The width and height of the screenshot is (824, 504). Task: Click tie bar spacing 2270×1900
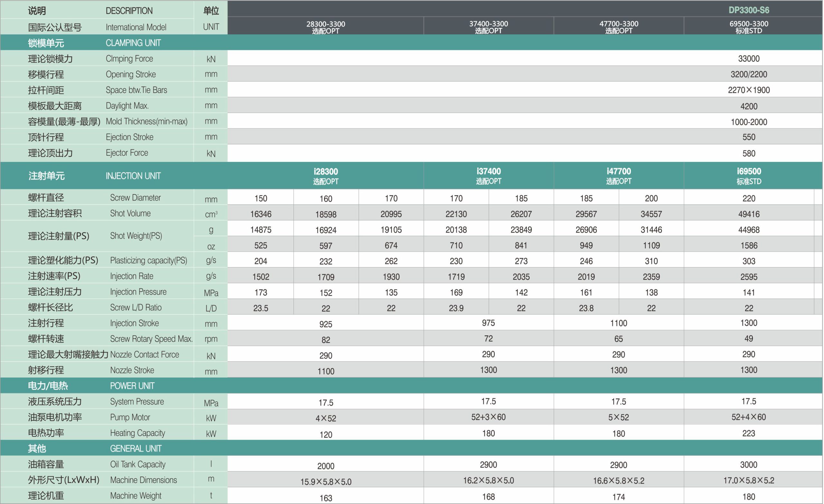tap(749, 90)
